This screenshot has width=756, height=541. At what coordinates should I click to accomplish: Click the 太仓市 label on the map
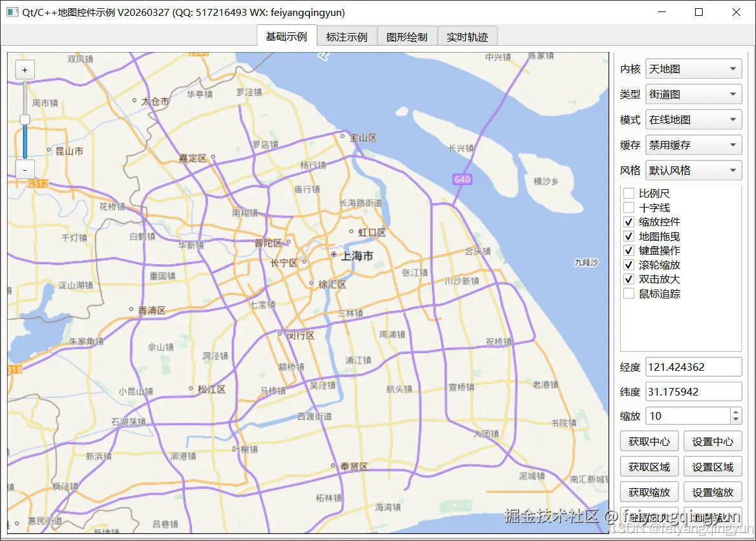pos(155,102)
